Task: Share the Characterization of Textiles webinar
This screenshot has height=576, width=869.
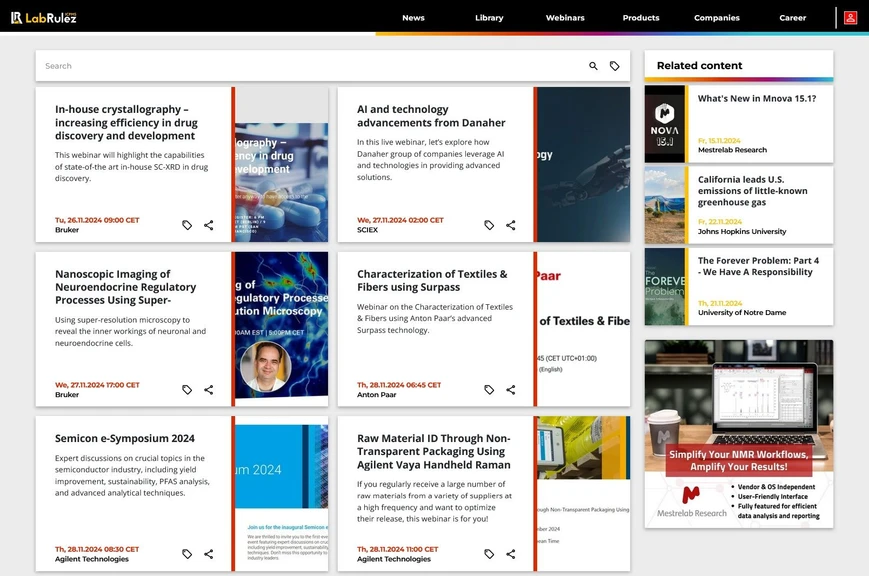Action: [510, 390]
